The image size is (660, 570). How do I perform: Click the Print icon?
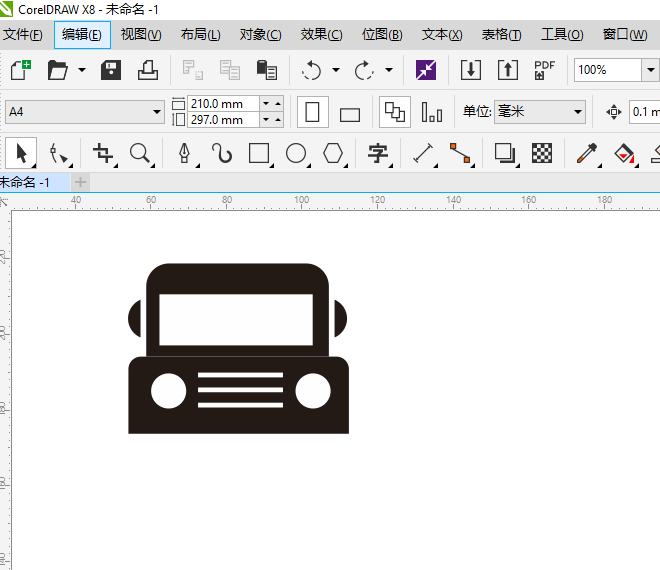point(147,70)
